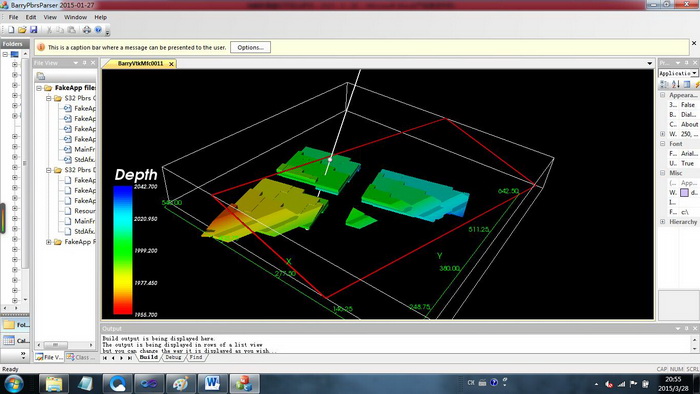The image size is (700, 394).
Task: Open Word from the Windows taskbar
Action: click(x=212, y=383)
